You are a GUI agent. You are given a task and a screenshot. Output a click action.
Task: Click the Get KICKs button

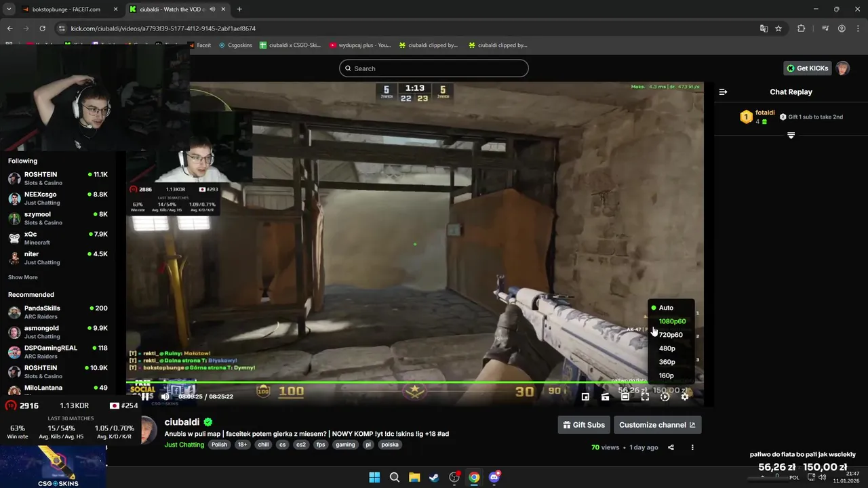807,68
